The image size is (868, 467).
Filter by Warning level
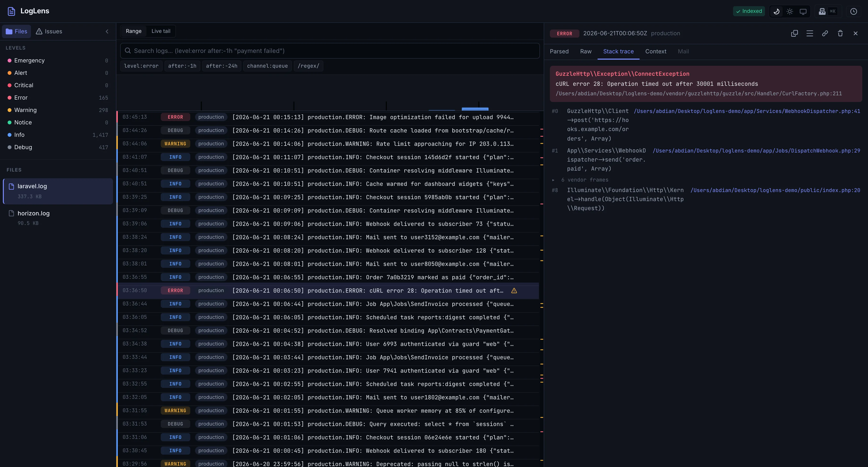point(58,110)
